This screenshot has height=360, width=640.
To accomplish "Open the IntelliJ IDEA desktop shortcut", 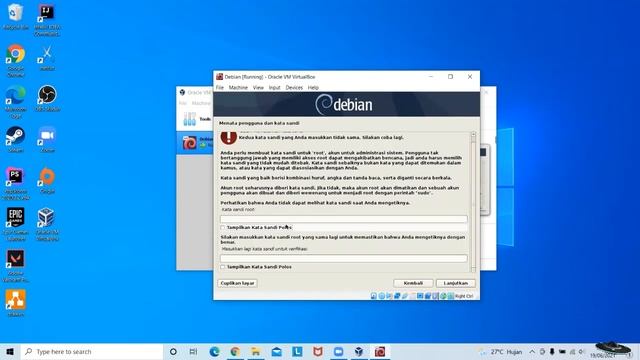I will coord(47,20).
